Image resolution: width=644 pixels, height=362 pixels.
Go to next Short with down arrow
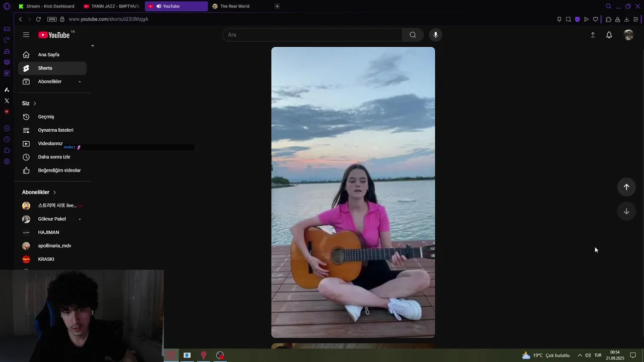click(626, 211)
